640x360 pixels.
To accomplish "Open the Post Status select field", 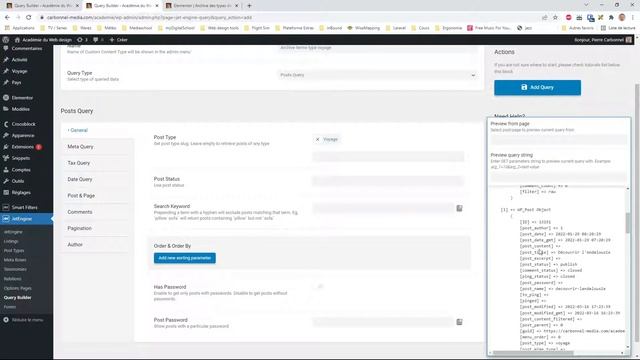I will [388, 181].
